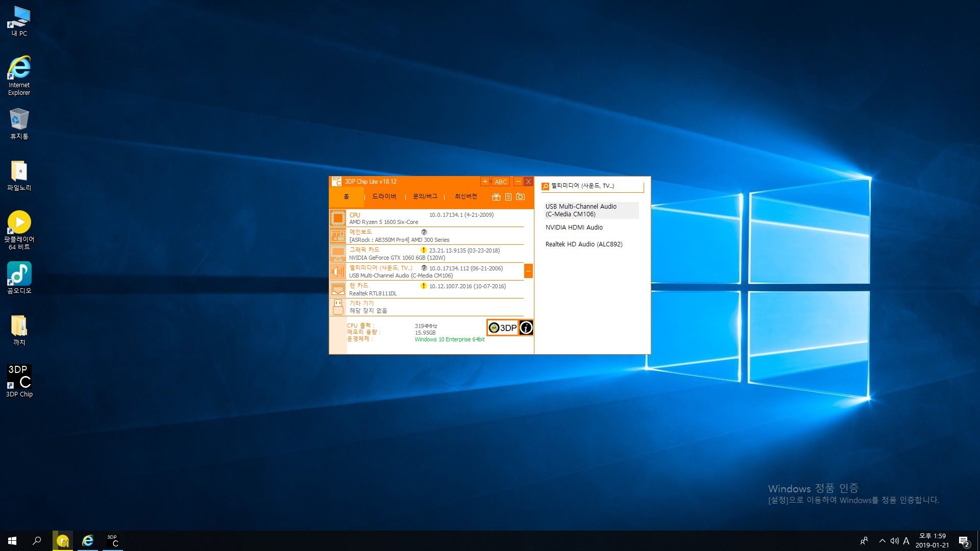The width and height of the screenshot is (980, 551).
Task: Switch to the 드라이버 tab
Action: 384,196
